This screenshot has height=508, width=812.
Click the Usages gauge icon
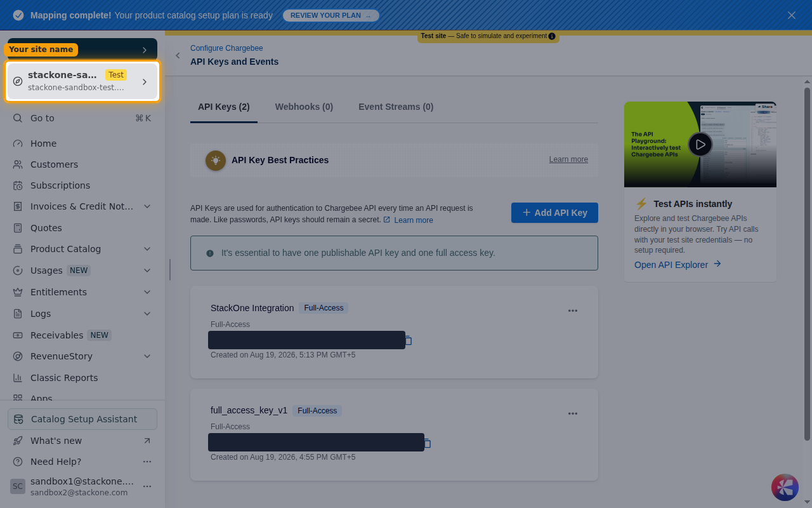(x=18, y=271)
